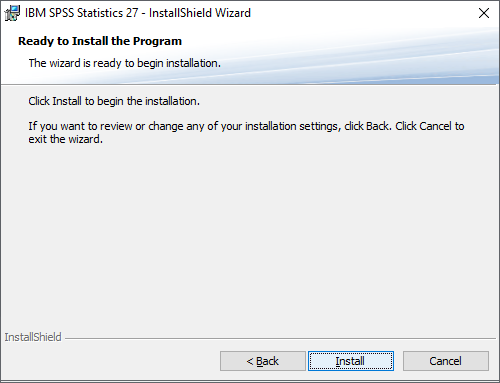Select the Ready to Install the Program heading
The height and width of the screenshot is (383, 500).
click(x=100, y=41)
